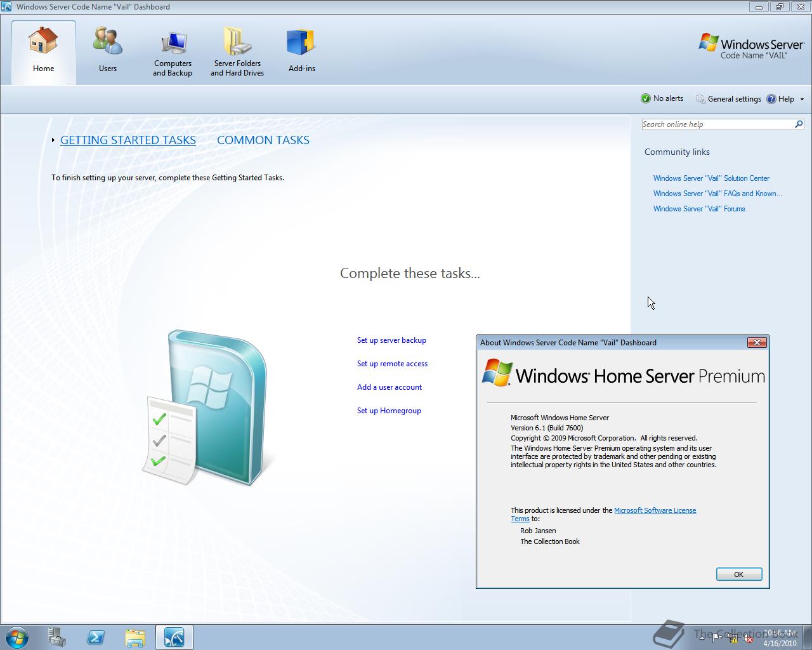The image size is (812, 650).
Task: Follow the Windows Server "Vail" Forums link
Action: (699, 208)
